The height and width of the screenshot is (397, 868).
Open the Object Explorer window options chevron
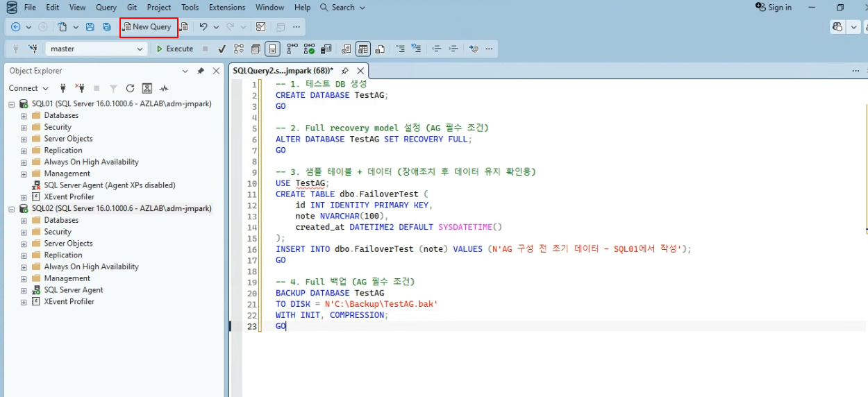185,71
